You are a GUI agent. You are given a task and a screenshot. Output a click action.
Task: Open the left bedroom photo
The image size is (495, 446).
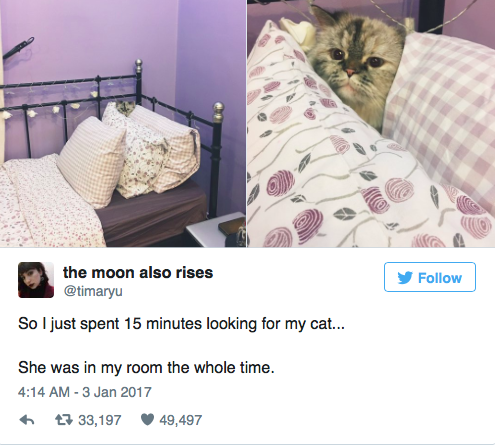123,123
